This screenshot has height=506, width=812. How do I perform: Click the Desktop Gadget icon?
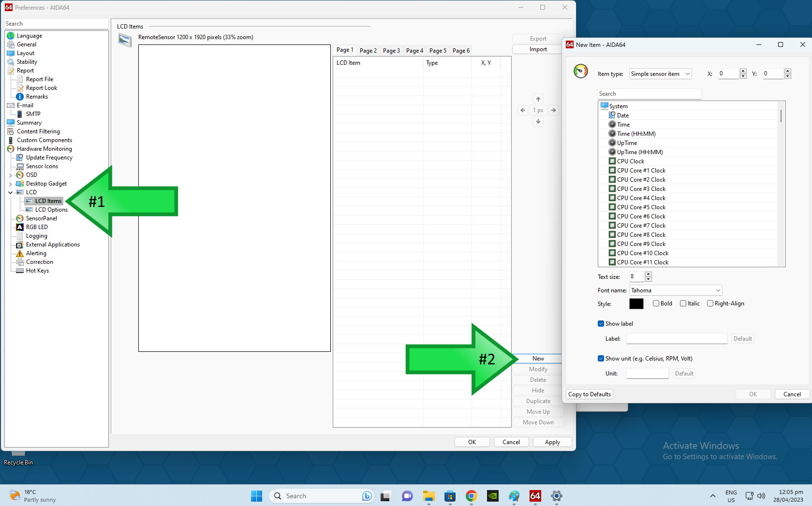pyautogui.click(x=20, y=184)
